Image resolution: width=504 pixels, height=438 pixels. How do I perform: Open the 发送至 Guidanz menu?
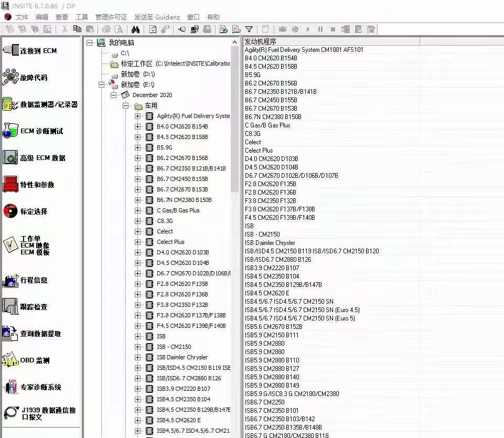pyautogui.click(x=157, y=17)
